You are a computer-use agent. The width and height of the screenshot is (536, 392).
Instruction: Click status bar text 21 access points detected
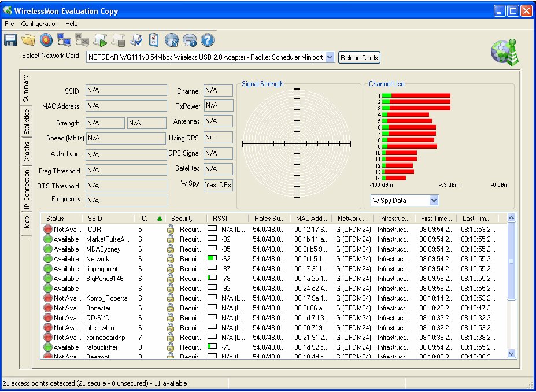click(x=95, y=383)
